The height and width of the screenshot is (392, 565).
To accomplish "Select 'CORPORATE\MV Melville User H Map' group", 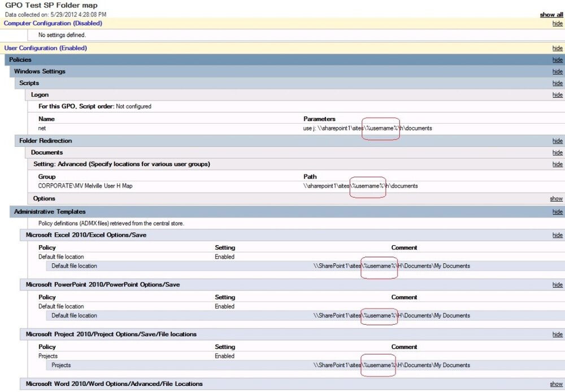I will [x=85, y=186].
